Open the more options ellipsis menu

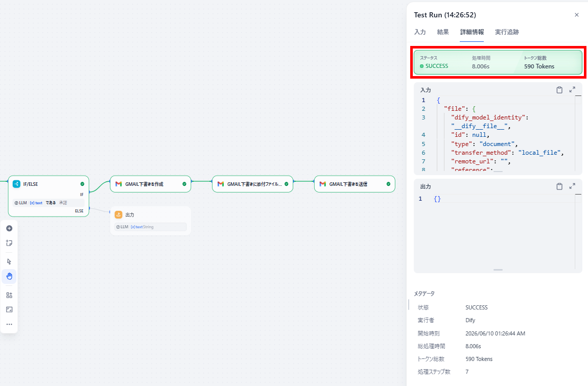tap(9, 324)
